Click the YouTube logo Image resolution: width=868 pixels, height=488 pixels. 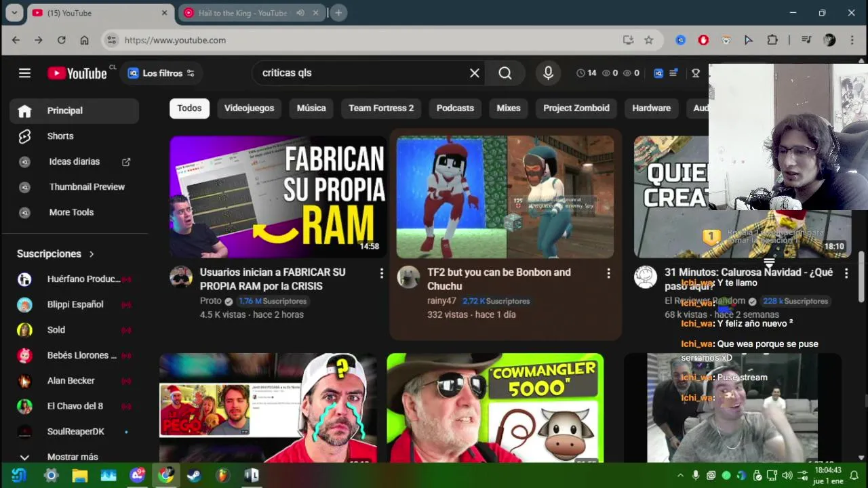click(77, 73)
